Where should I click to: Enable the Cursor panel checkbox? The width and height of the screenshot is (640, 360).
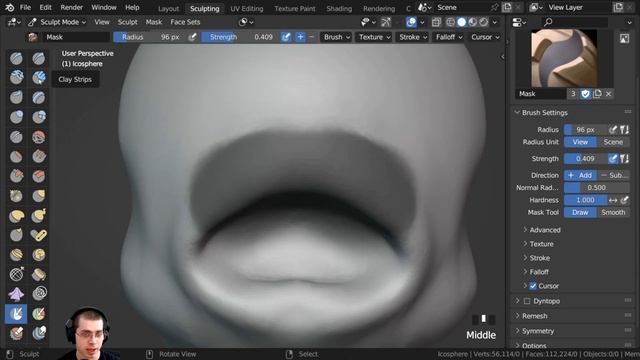533,286
